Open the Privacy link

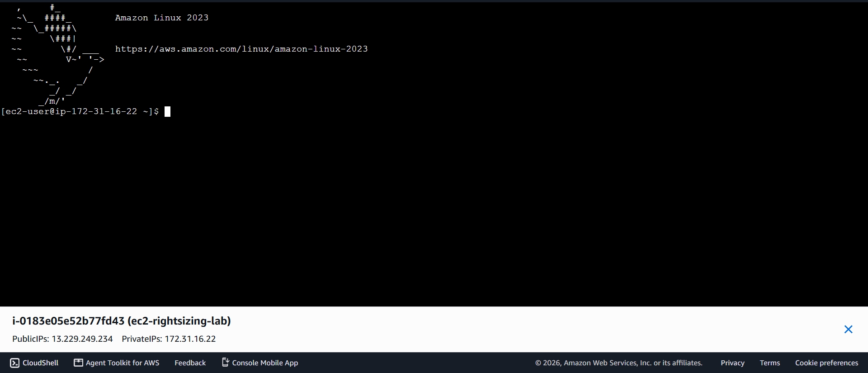(x=732, y=363)
